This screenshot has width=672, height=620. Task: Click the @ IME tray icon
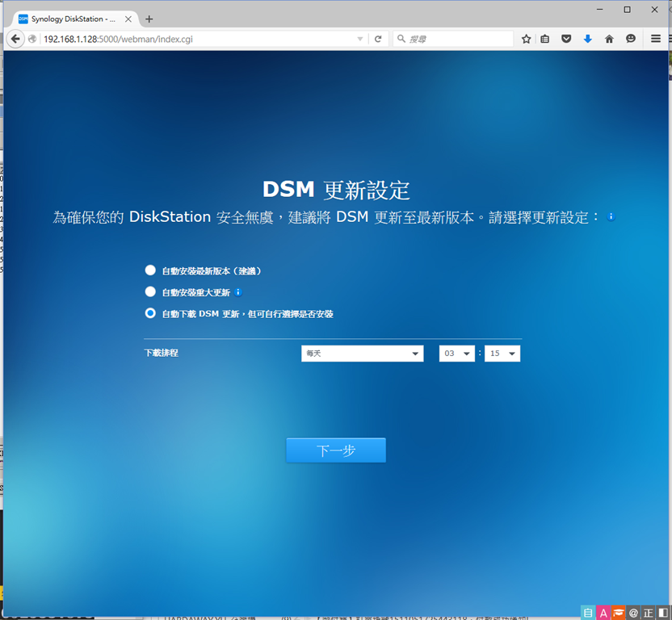tap(633, 613)
